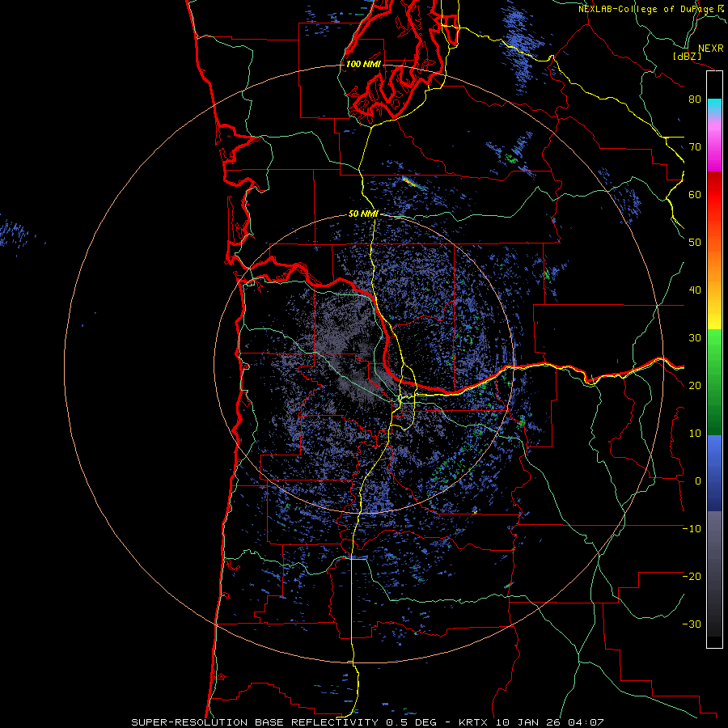
Task: Click the 80 dBZ legend value
Action: point(695,99)
